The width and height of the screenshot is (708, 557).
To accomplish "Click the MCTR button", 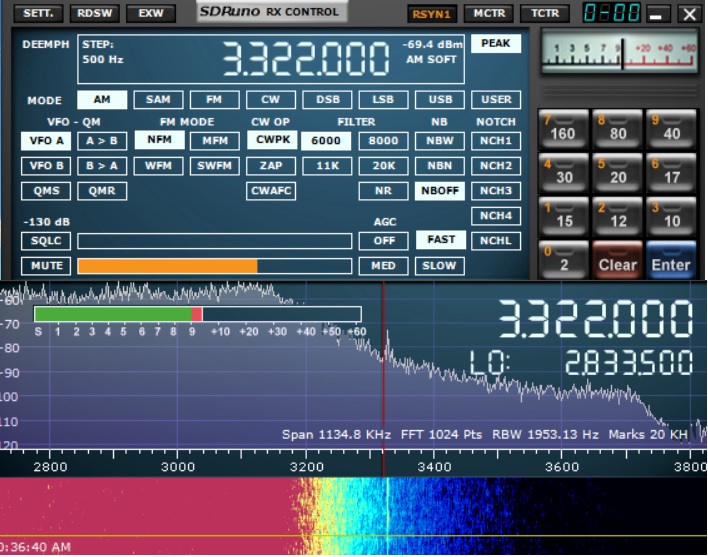I will [x=489, y=14].
